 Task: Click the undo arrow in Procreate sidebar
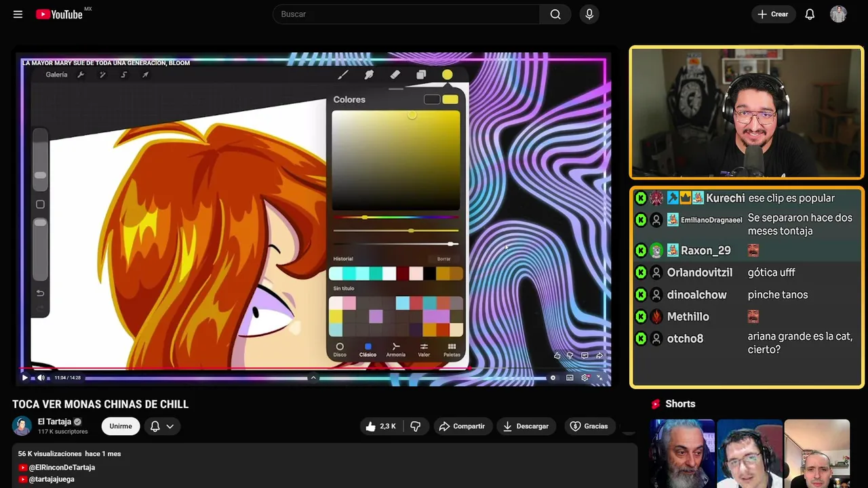pyautogui.click(x=40, y=293)
